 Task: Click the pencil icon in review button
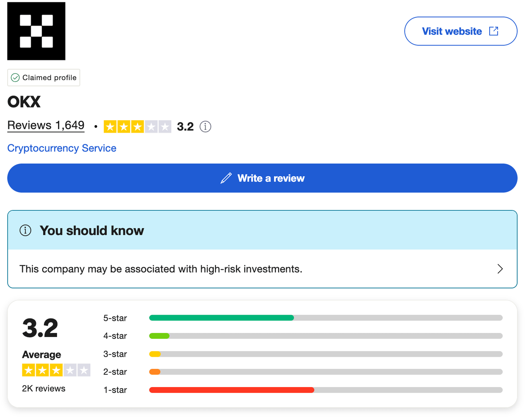[226, 178]
